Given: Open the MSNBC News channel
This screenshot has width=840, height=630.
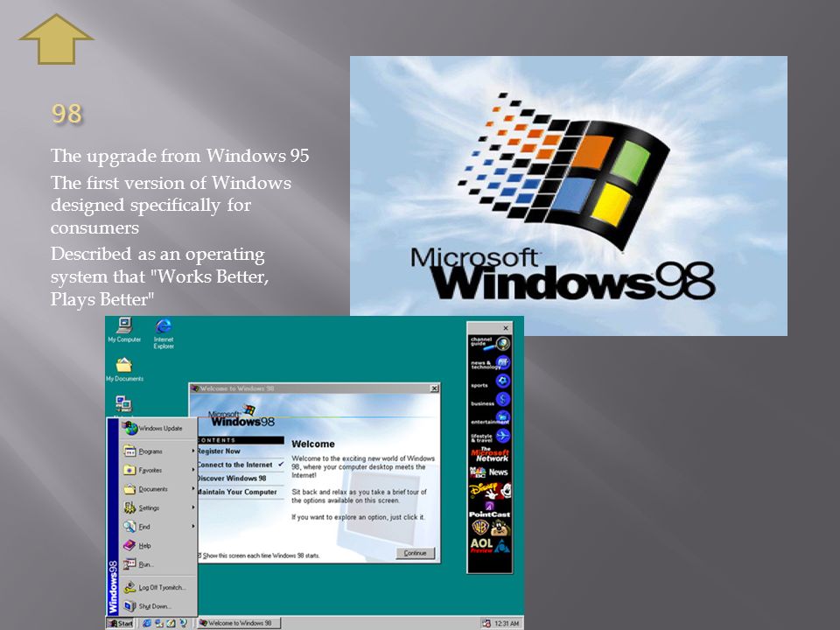Looking at the screenshot, I should [490, 472].
